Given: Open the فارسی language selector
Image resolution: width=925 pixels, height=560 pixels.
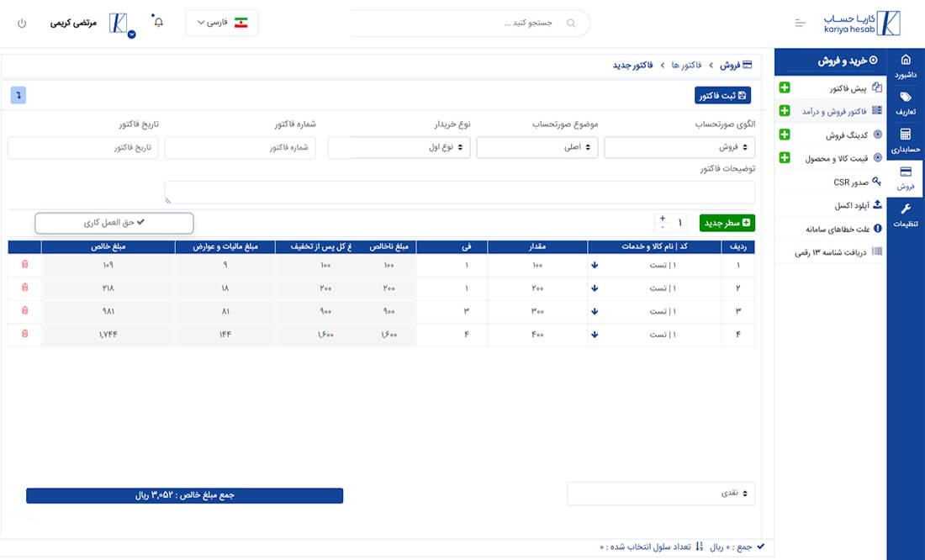Looking at the screenshot, I should tap(221, 23).
